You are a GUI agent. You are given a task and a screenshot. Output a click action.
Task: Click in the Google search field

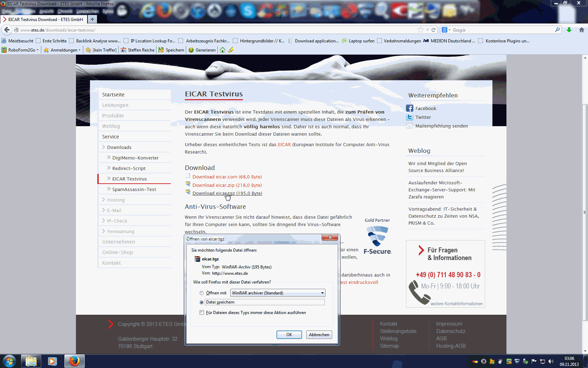tap(502, 30)
